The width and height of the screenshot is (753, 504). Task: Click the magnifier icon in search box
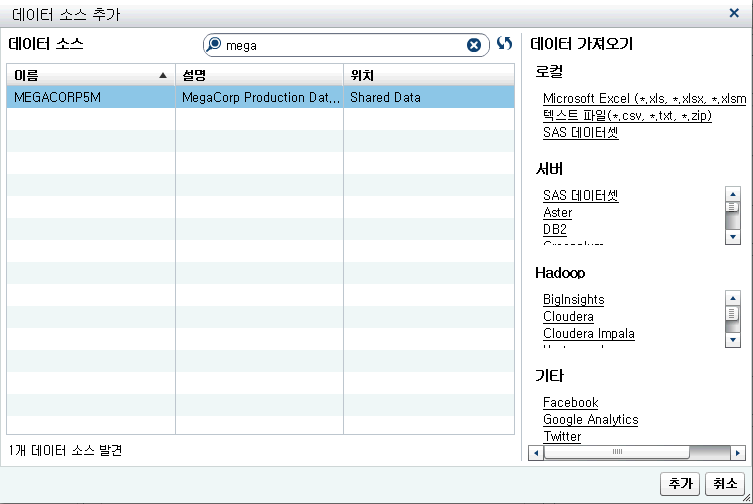pyautogui.click(x=214, y=45)
